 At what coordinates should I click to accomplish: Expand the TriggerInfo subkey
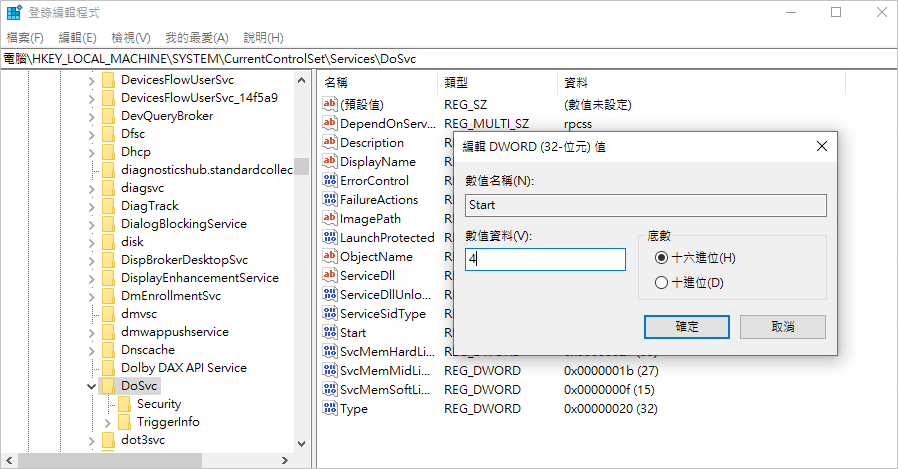coord(108,423)
